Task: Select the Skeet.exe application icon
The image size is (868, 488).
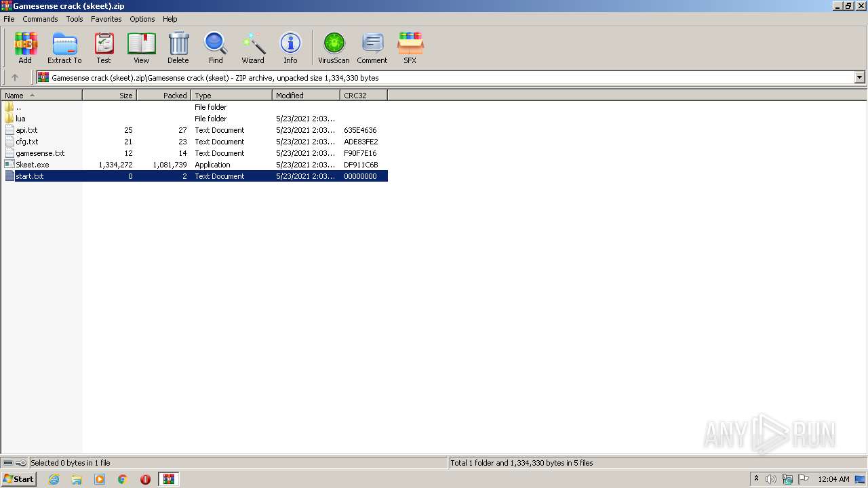Action: pyautogui.click(x=9, y=165)
